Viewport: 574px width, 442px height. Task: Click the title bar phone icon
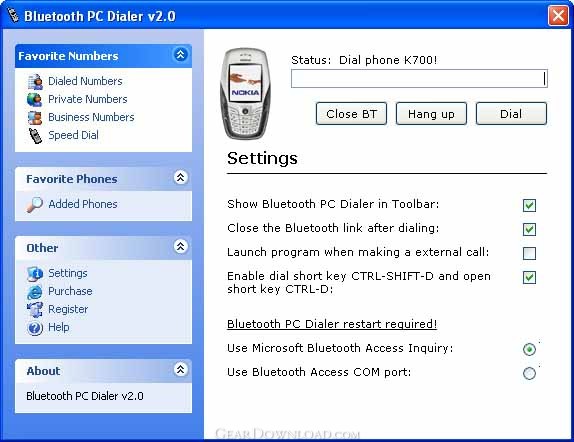[x=13, y=15]
